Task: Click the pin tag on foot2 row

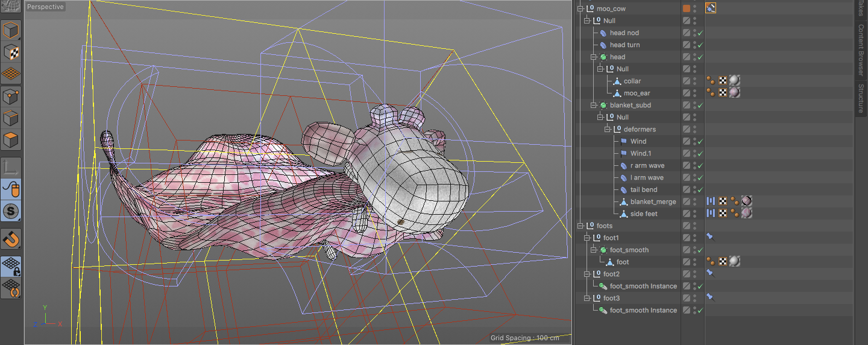Action: tap(711, 274)
